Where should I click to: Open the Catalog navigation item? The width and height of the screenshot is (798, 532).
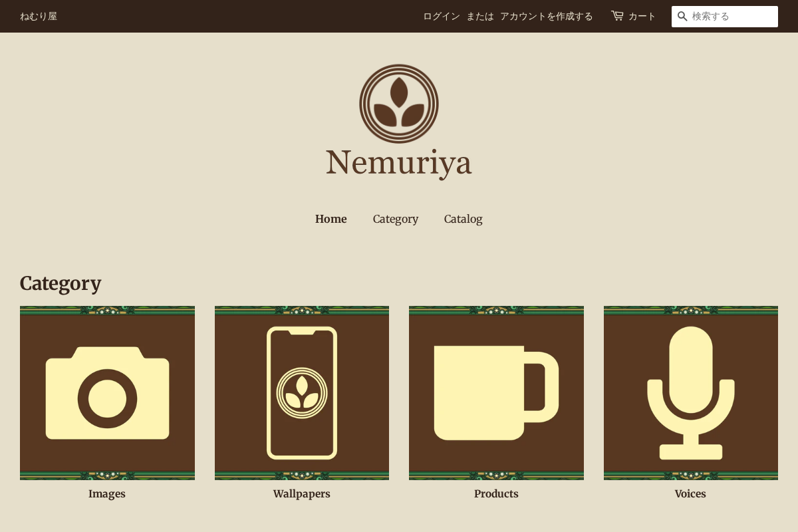point(463,219)
